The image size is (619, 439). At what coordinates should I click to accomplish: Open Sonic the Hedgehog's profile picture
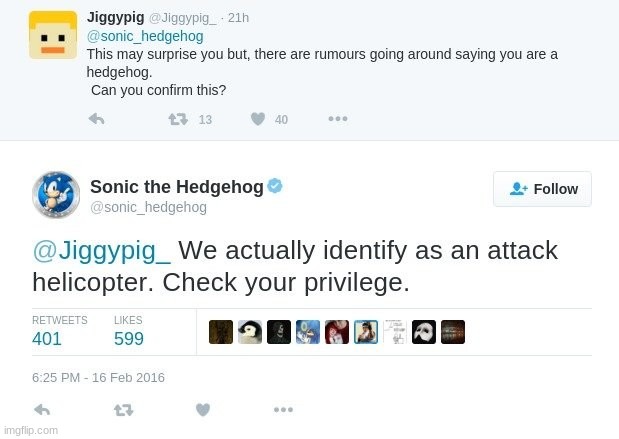(x=56, y=195)
